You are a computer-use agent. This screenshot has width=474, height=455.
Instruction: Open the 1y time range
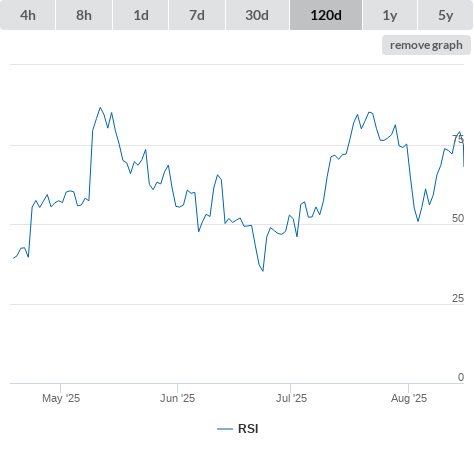(390, 15)
